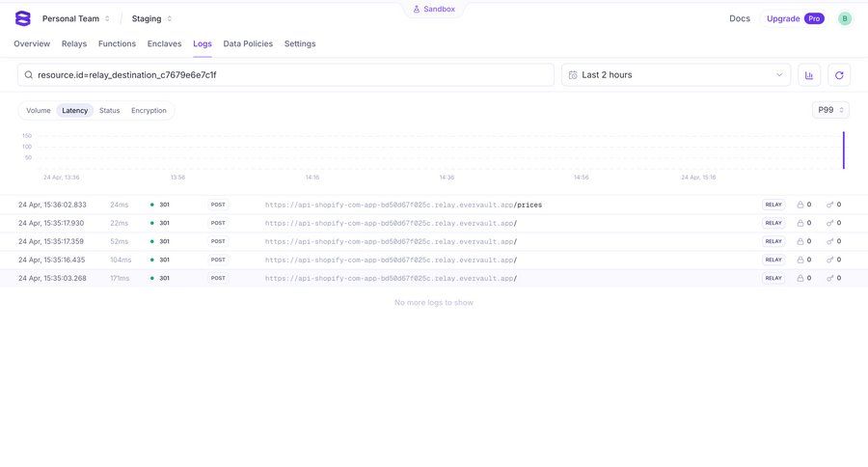Switch chart to Encryption view
The image size is (868, 467).
(x=149, y=111)
